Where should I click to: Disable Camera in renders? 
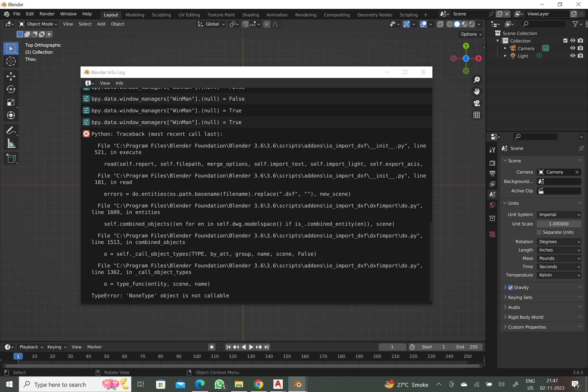(x=580, y=48)
